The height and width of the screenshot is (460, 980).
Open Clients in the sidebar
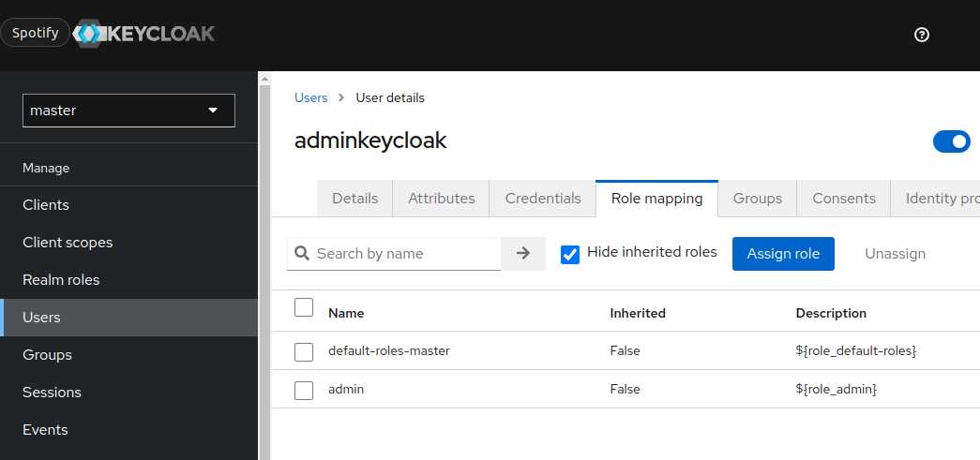tap(46, 205)
